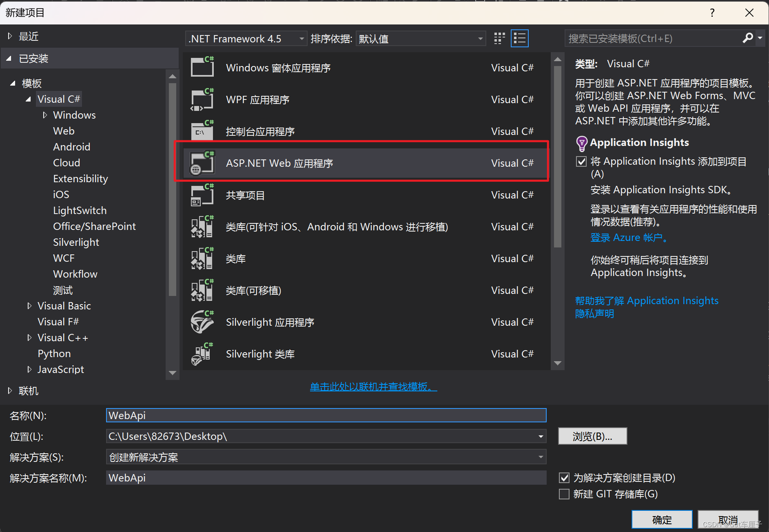Select Android template category
Screen dimensions: 769x532
(71, 147)
